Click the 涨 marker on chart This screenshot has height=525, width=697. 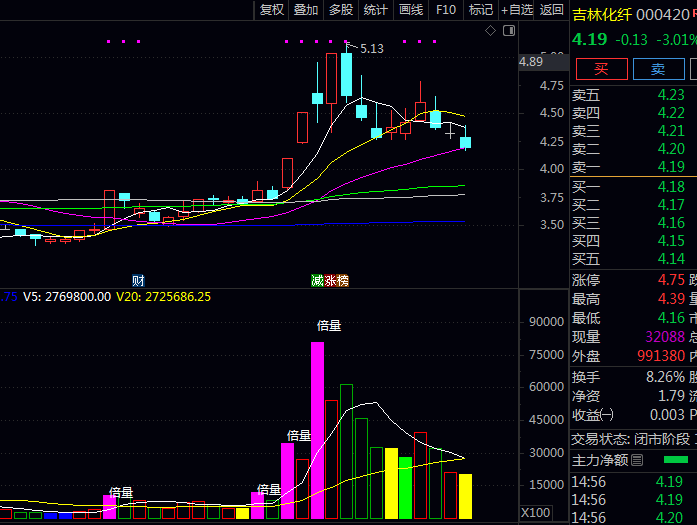tap(330, 281)
